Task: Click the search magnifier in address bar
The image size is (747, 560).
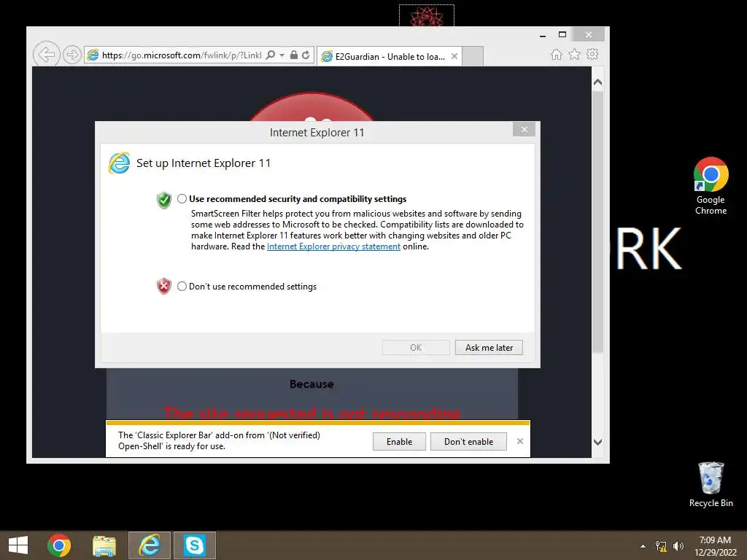Action: tap(270, 55)
